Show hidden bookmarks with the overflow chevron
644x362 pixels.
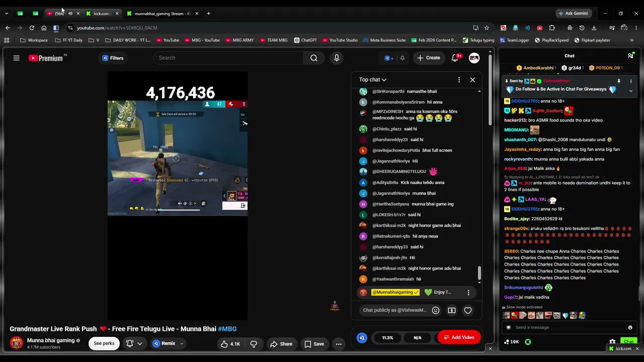631,40
